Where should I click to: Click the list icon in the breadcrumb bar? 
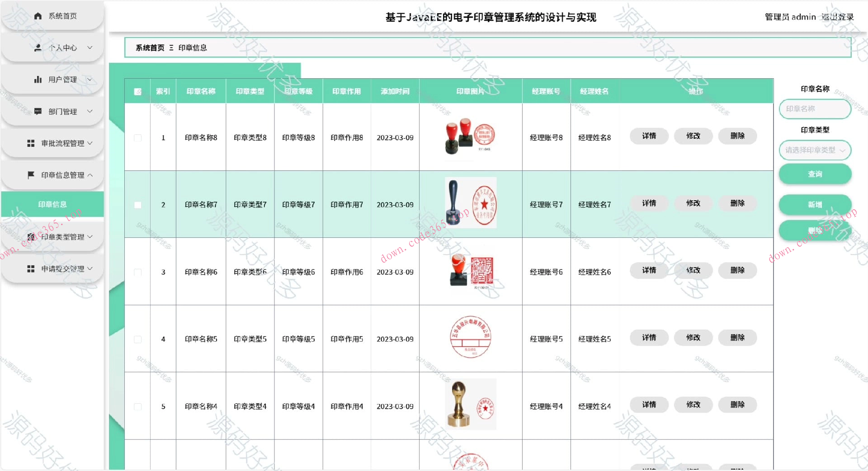pos(170,47)
